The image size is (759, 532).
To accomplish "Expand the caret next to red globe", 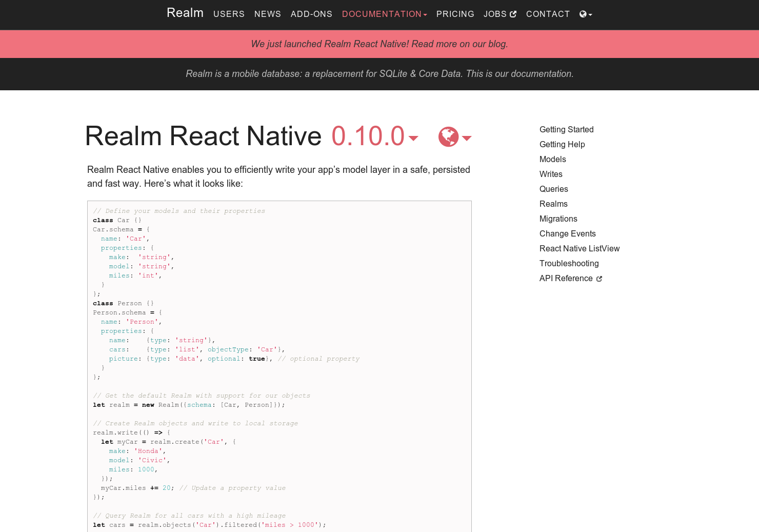I will [467, 138].
